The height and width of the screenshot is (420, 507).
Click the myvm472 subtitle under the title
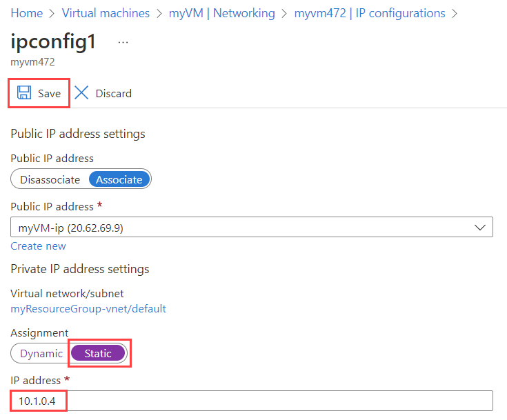tap(32, 62)
